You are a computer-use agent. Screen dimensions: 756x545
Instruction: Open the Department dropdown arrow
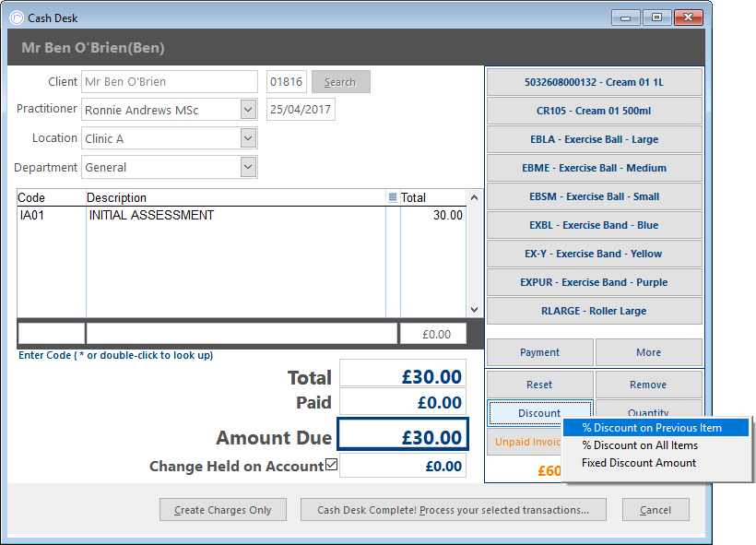click(x=248, y=167)
